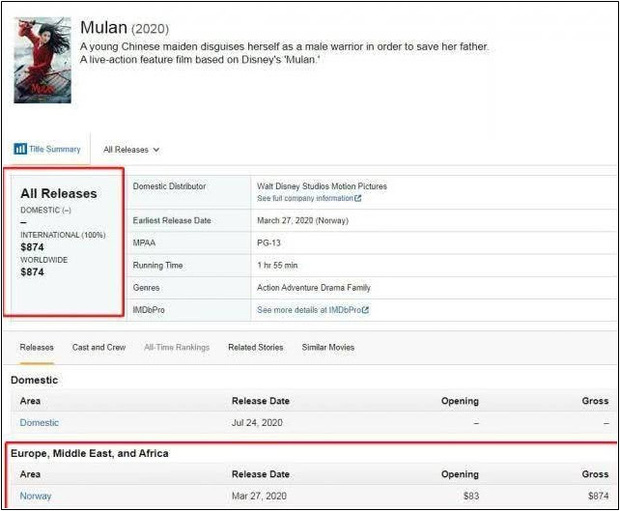620x511 pixels.
Task: Click the Title Summary bar chart icon
Action: [x=20, y=149]
